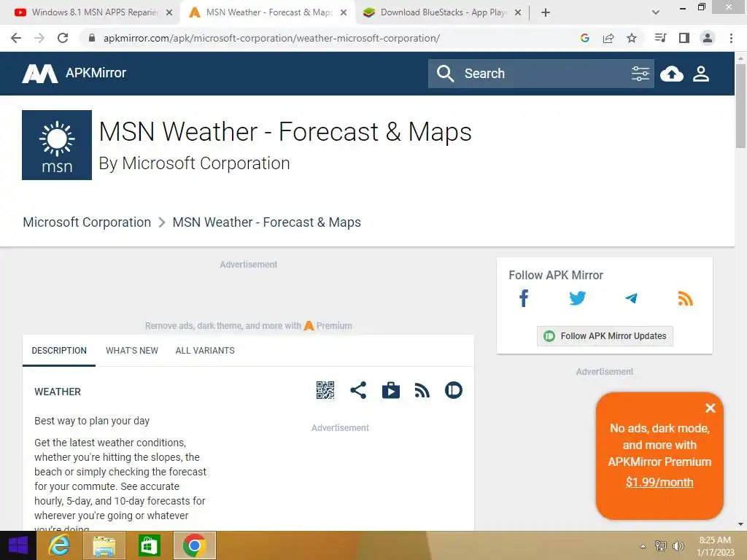Reload the current page
747x560 pixels.
click(x=63, y=38)
